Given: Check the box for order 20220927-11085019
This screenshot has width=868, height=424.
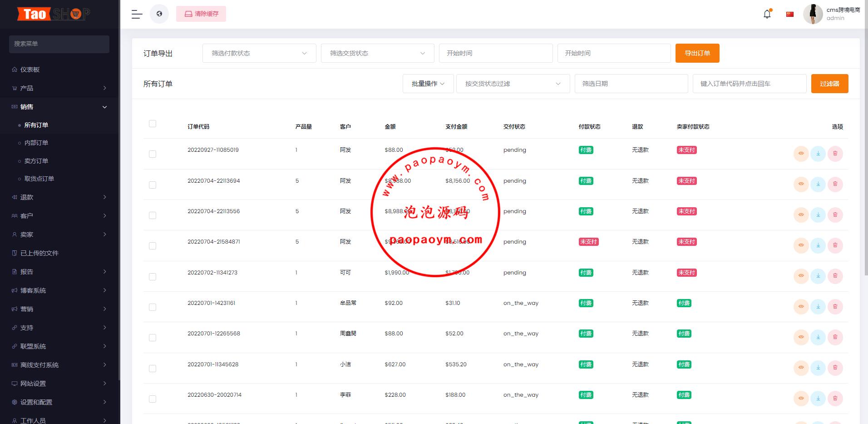Looking at the screenshot, I should 153,154.
